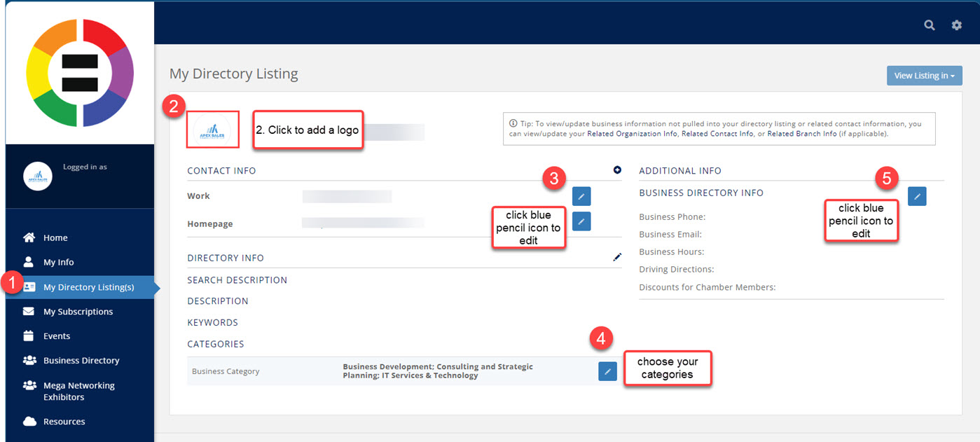Click the Mega Networking Exhibitors people icon
980x442 pixels.
click(x=29, y=385)
